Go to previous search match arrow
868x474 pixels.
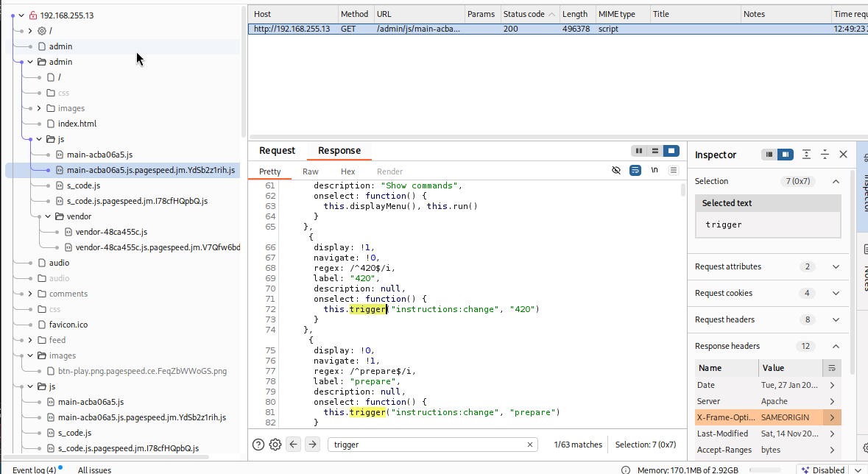(294, 445)
